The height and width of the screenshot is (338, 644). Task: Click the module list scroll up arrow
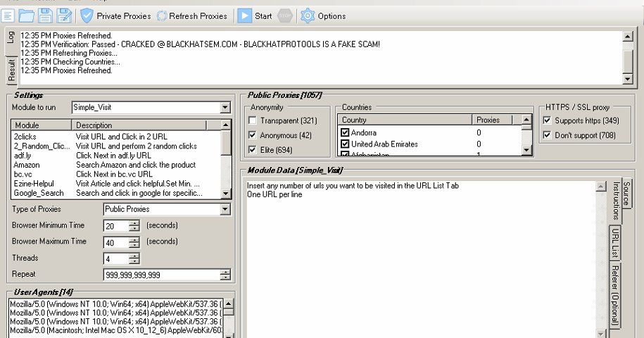tap(226, 125)
